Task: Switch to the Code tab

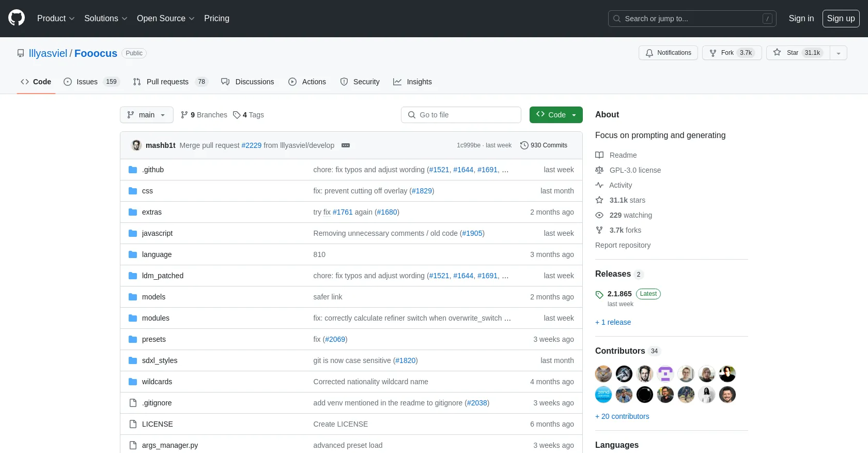Action: pyautogui.click(x=36, y=82)
